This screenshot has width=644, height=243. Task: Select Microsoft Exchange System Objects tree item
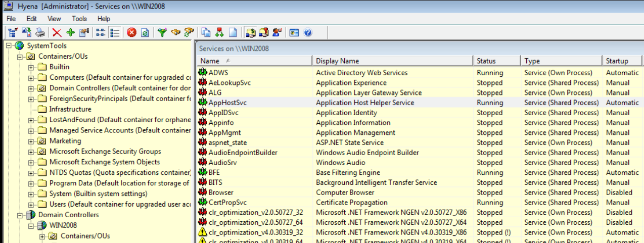pyautogui.click(x=105, y=162)
